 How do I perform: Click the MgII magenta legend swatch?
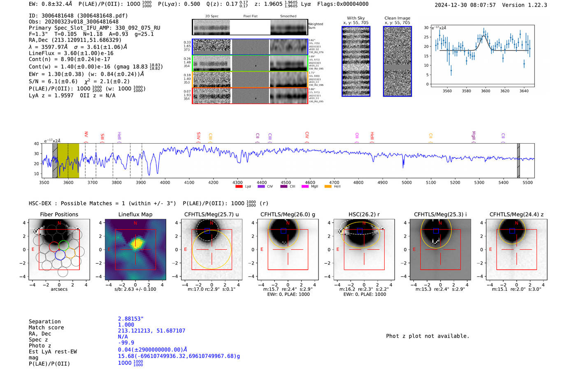[305, 186]
